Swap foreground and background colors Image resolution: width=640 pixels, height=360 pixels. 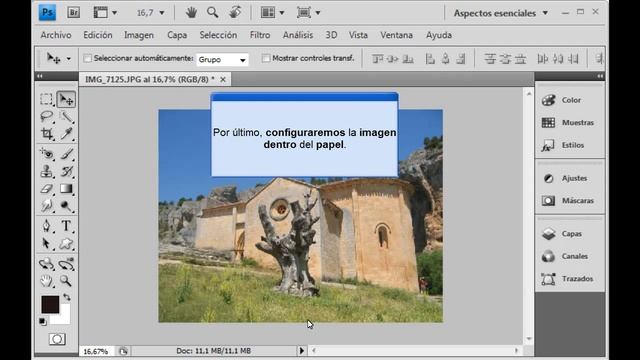(67, 297)
